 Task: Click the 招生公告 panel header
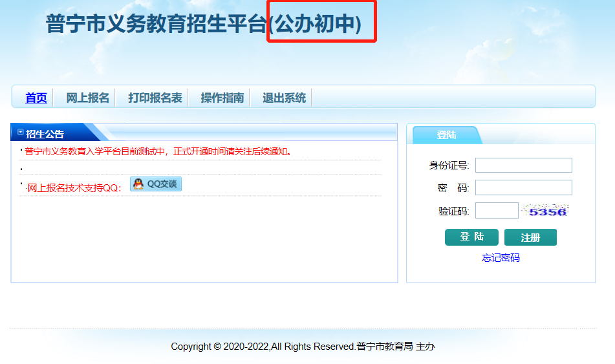click(45, 134)
